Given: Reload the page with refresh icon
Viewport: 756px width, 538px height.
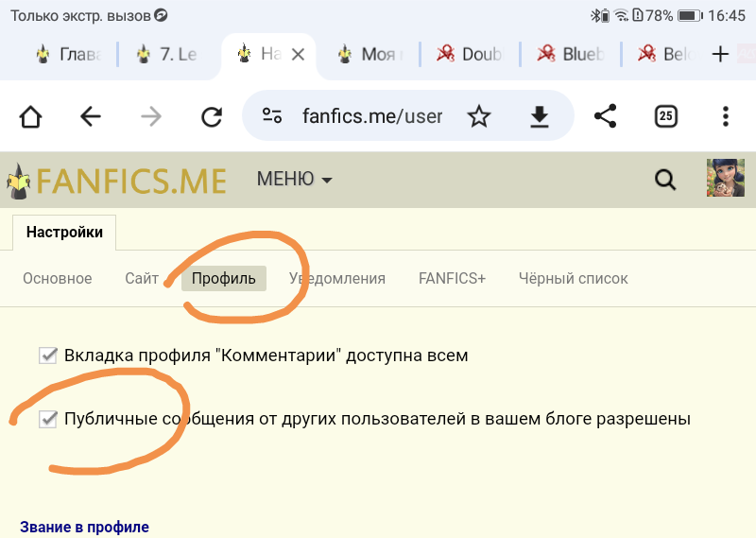Looking at the screenshot, I should click(212, 116).
